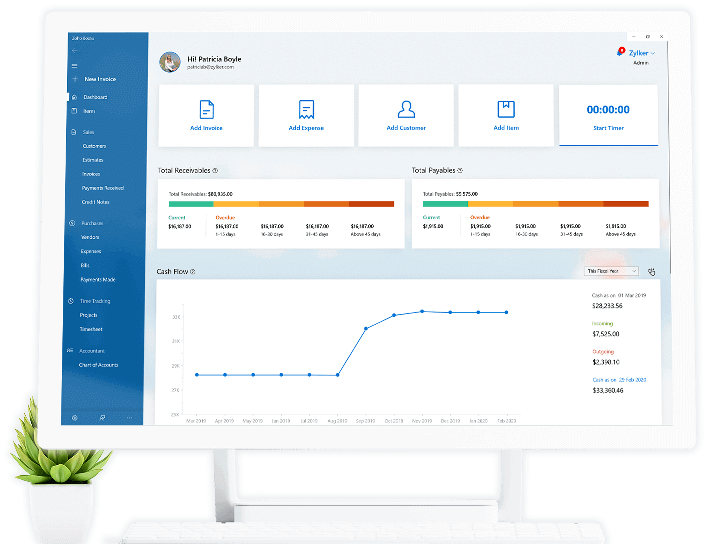Click the Add Expense receipt icon

[305, 109]
